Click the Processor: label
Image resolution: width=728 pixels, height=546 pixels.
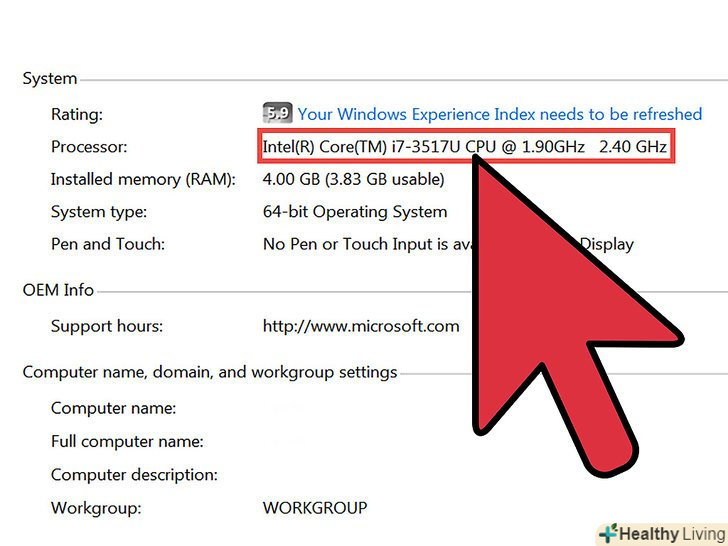pos(89,147)
